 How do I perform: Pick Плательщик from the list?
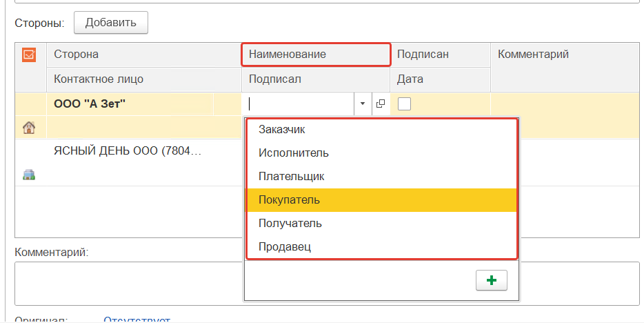pyautogui.click(x=291, y=176)
